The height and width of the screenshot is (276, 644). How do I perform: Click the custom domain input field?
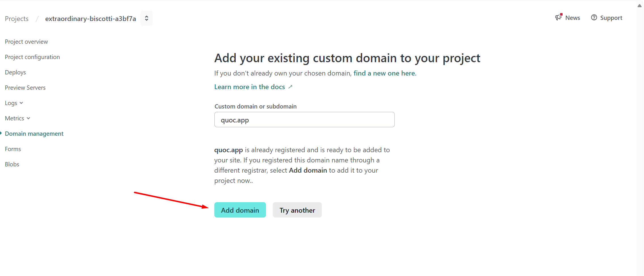click(304, 120)
